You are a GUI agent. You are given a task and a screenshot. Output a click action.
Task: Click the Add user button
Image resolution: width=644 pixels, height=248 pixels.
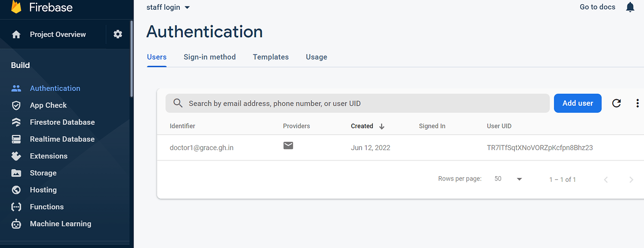pos(578,103)
